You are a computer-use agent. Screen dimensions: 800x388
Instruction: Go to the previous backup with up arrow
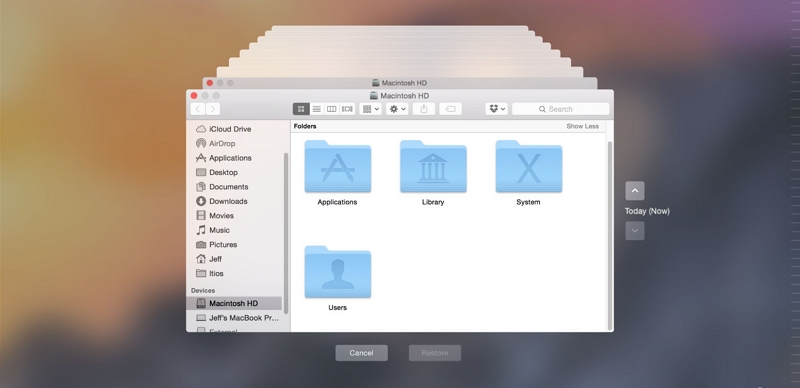(x=635, y=191)
